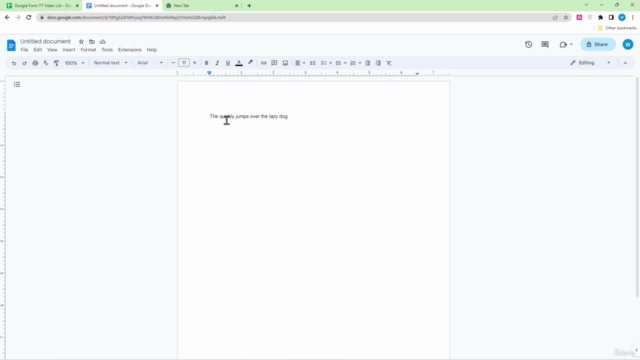Screen dimensions: 640x360
Task: Open the Normal text style dropdown
Action: pos(110,63)
